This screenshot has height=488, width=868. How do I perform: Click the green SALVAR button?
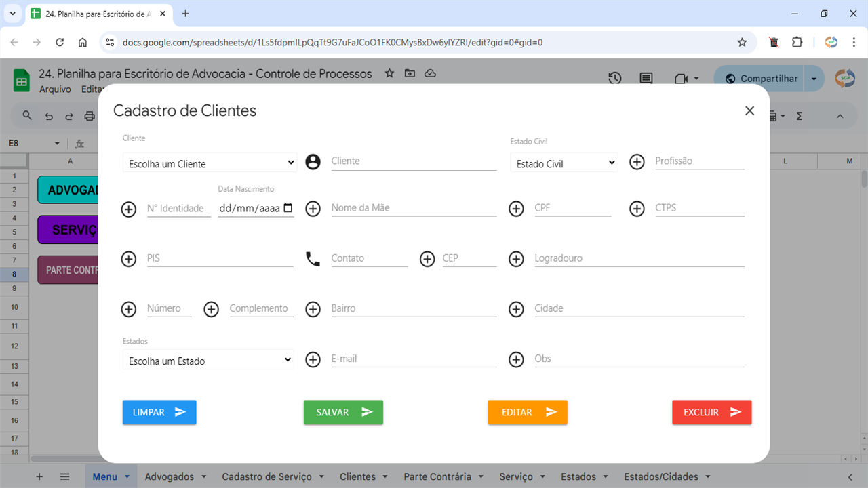[343, 412]
